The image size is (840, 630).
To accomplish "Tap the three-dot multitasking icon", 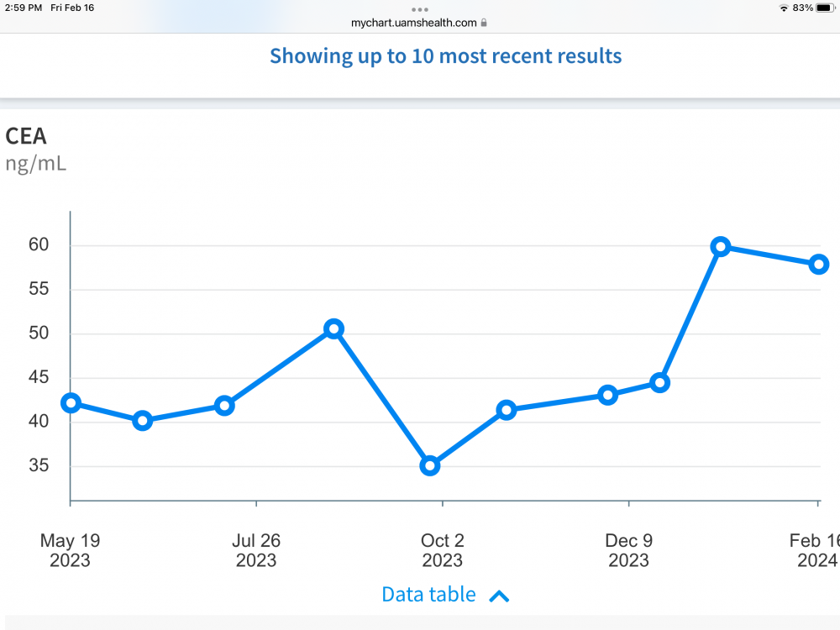I will (x=419, y=9).
